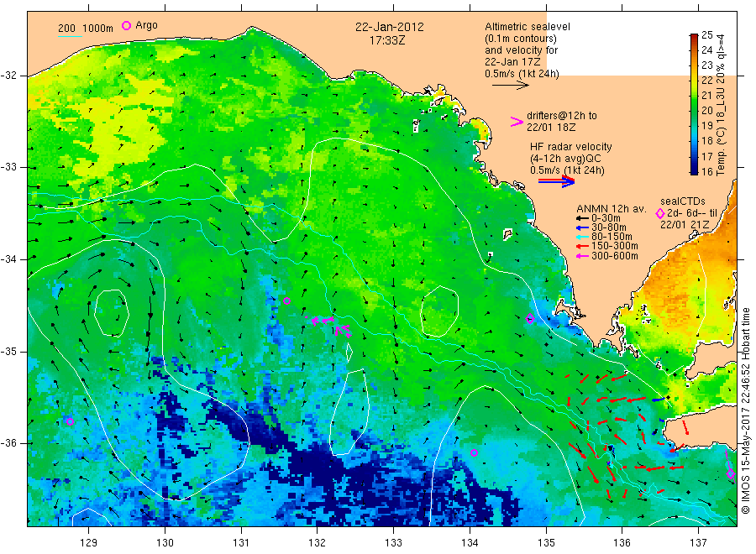This screenshot has height=554, width=756.
Task: Click the magenta sealCTDs diamond legend symbol
Action: point(660,213)
